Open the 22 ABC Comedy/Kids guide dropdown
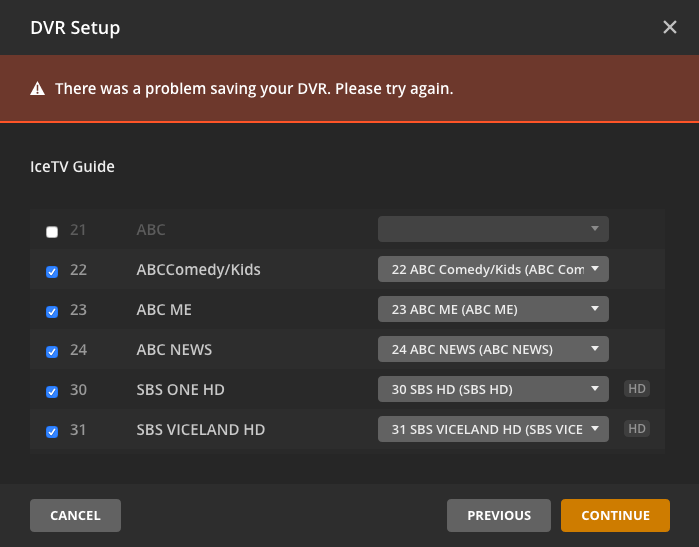This screenshot has height=547, width=699. [493, 269]
